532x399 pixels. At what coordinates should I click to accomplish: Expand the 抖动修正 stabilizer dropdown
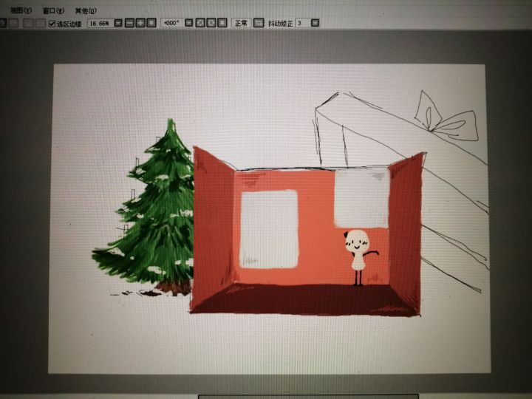pyautogui.click(x=315, y=23)
